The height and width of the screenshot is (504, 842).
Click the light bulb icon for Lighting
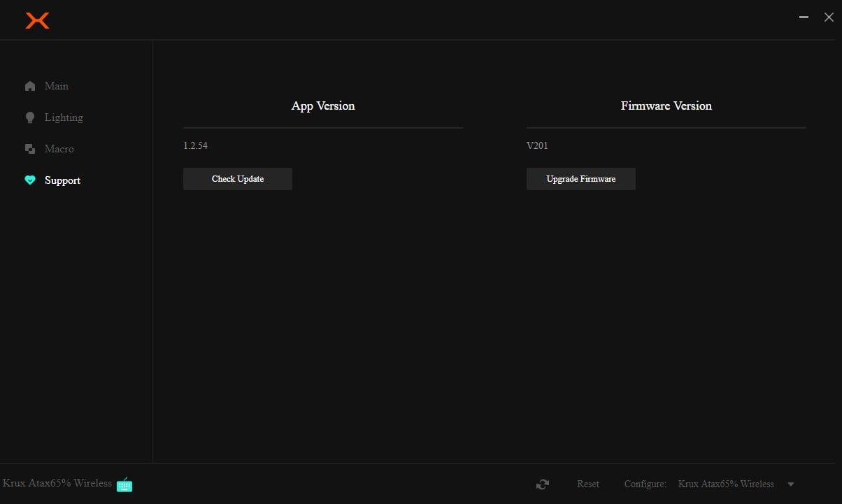[30, 117]
